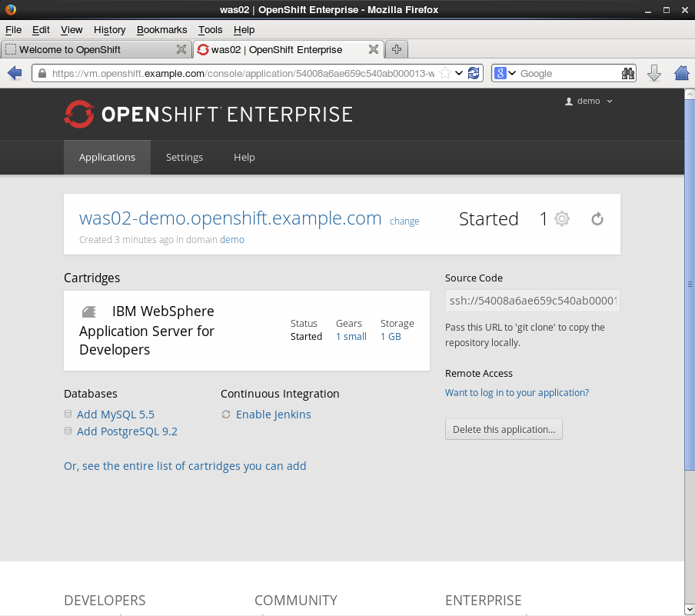Image resolution: width=695 pixels, height=616 pixels.
Task: Open the Help navigation tab in console
Action: click(x=244, y=157)
